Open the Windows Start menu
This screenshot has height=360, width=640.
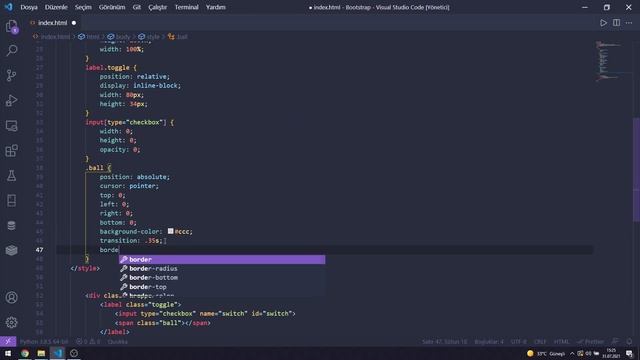[x=8, y=353]
